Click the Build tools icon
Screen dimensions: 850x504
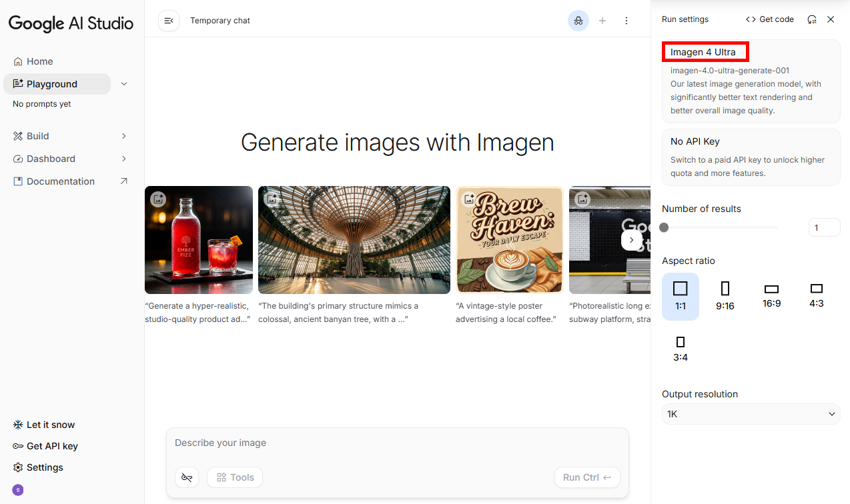[18, 136]
